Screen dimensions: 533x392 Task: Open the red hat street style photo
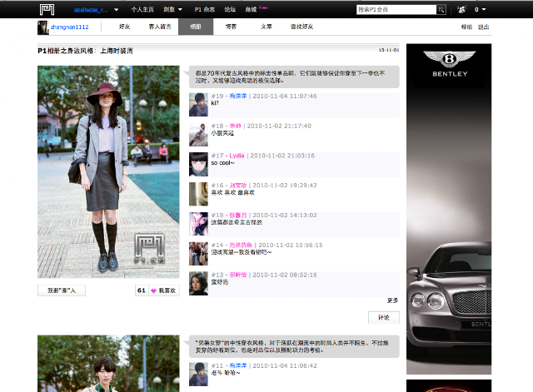tap(108, 172)
